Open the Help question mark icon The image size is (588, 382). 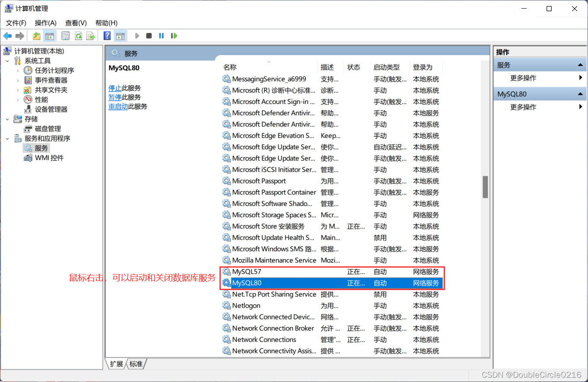(107, 36)
